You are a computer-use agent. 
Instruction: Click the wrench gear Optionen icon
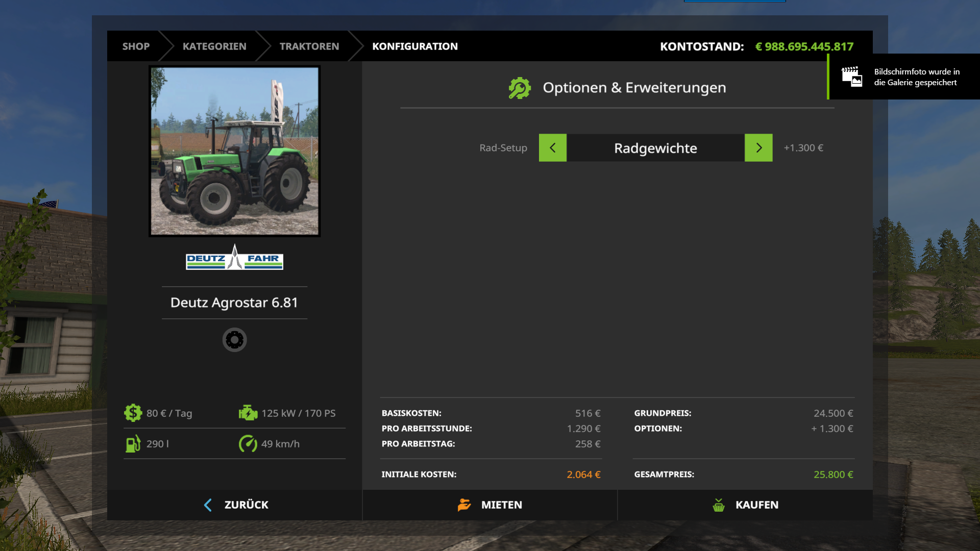tap(520, 88)
